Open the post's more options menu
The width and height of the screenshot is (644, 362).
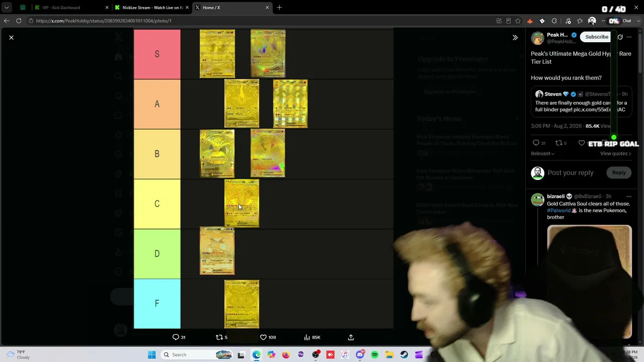pyautogui.click(x=629, y=37)
